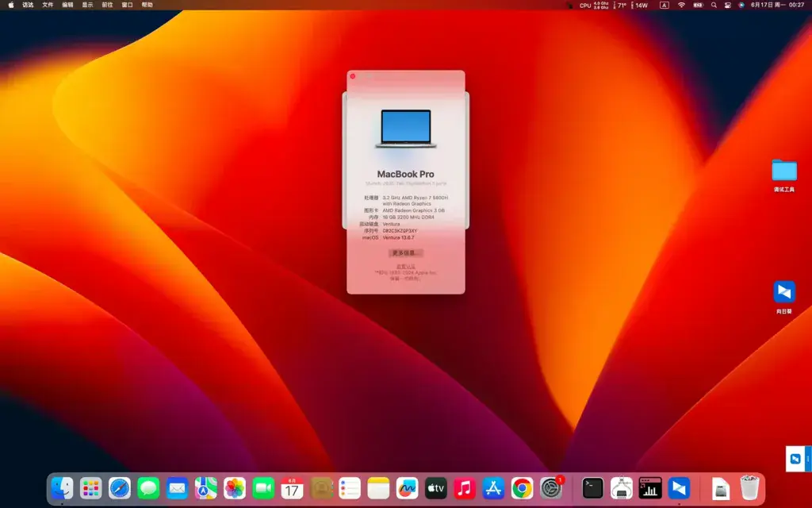Image resolution: width=812 pixels, height=508 pixels.
Task: Click the MacBook Pro title text
Action: pyautogui.click(x=405, y=174)
